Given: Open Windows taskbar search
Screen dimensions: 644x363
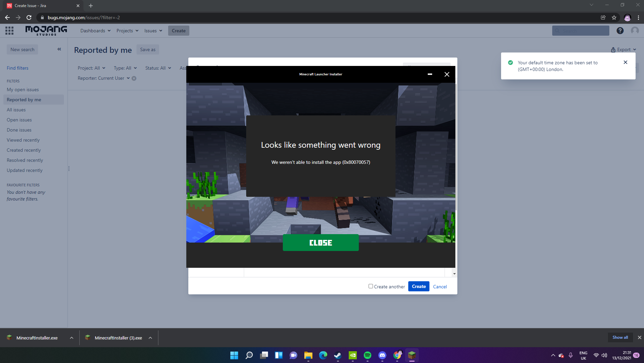Looking at the screenshot, I should (x=249, y=355).
